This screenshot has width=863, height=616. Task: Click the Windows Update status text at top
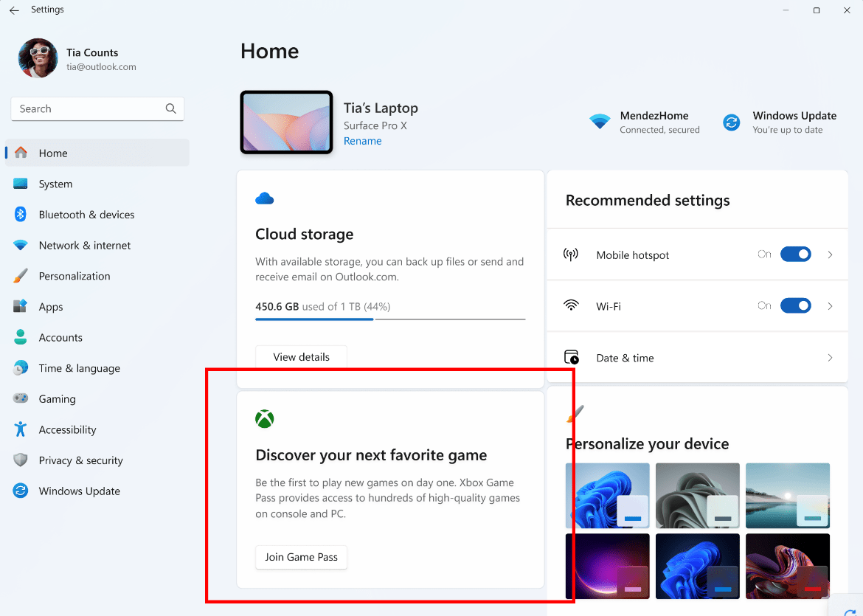pos(788,130)
